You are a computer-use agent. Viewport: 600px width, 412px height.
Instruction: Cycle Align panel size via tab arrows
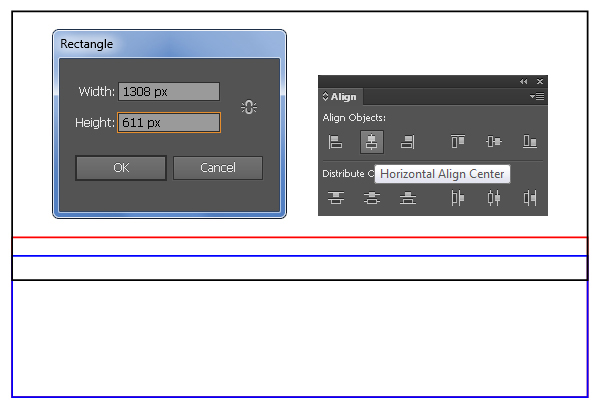326,96
